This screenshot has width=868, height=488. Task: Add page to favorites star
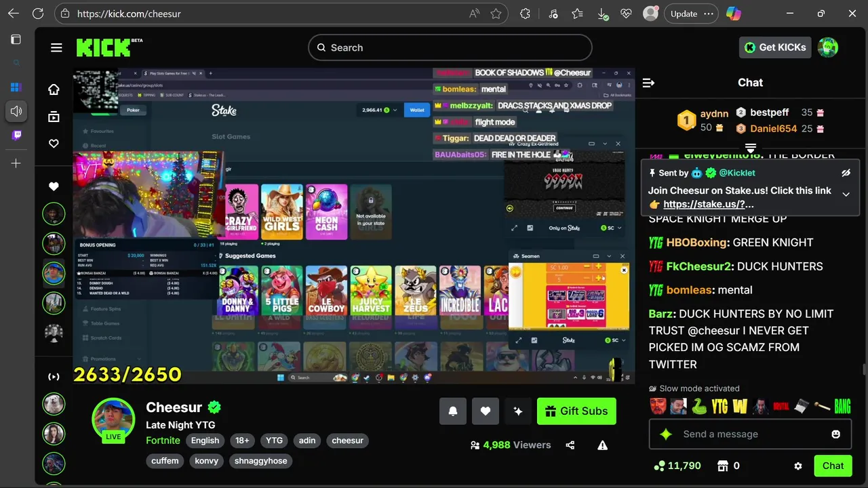pyautogui.click(x=496, y=14)
